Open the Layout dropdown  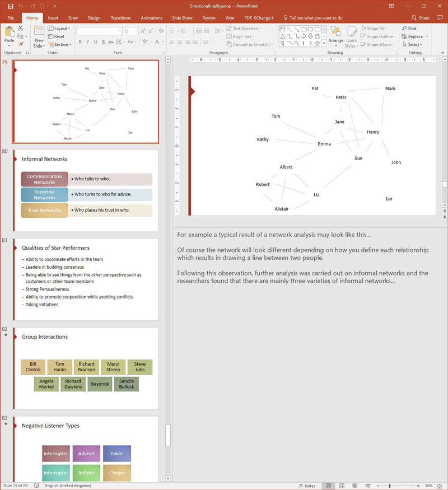(59, 29)
